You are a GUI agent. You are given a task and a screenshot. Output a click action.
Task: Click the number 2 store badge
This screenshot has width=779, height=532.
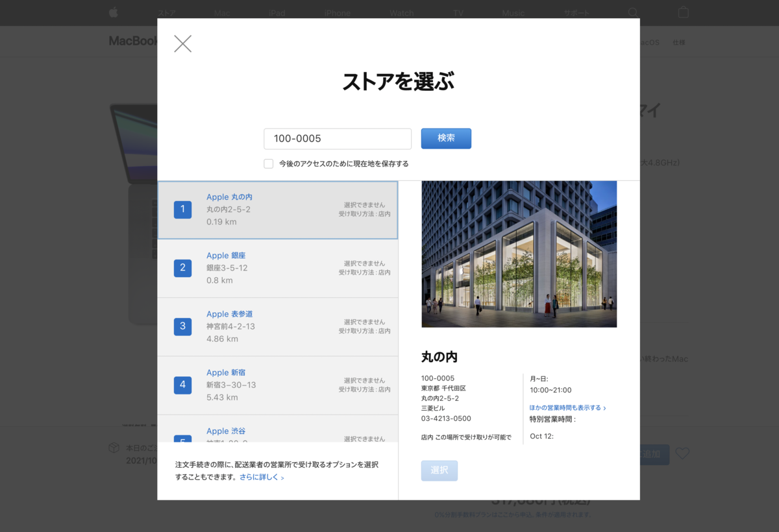coord(182,268)
